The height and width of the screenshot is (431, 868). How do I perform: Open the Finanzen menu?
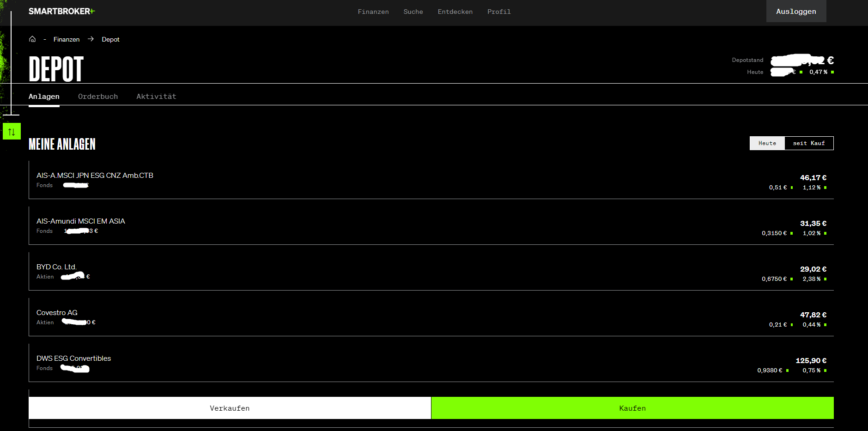pyautogui.click(x=373, y=12)
